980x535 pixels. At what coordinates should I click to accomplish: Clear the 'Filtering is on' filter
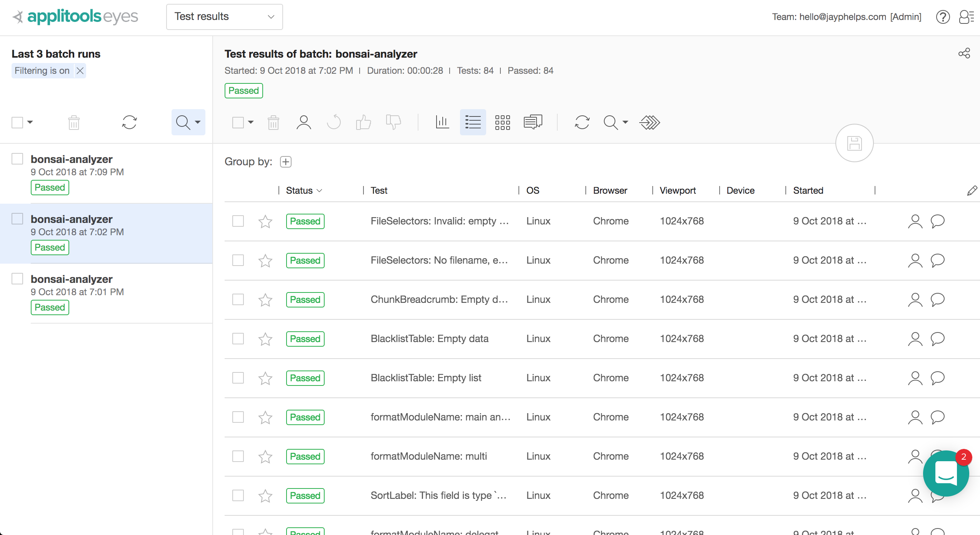coord(80,71)
